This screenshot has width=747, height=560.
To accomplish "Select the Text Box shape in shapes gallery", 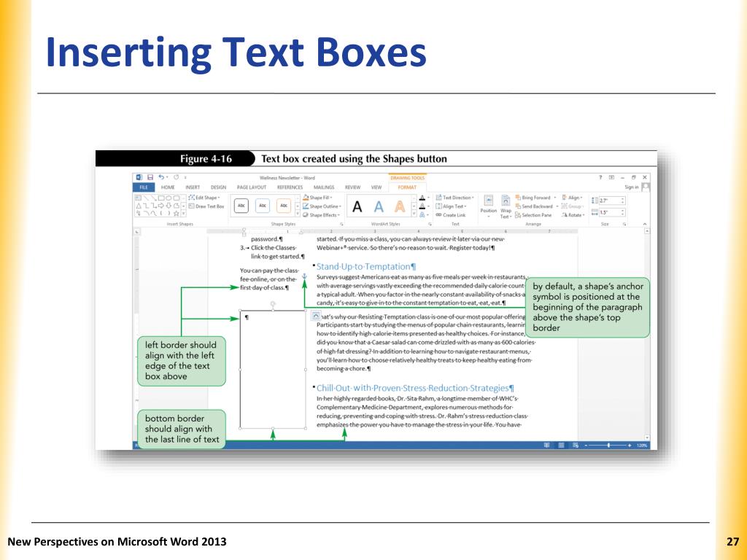I will pyautogui.click(x=138, y=198).
